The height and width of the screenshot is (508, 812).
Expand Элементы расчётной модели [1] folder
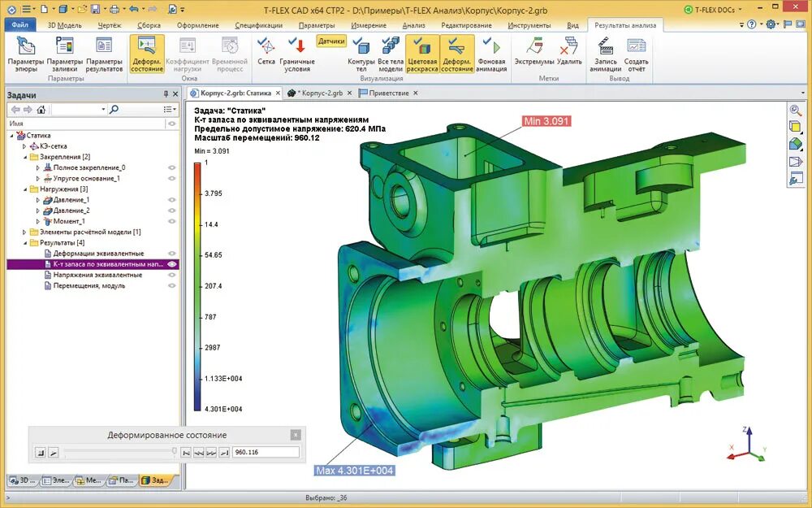point(24,232)
